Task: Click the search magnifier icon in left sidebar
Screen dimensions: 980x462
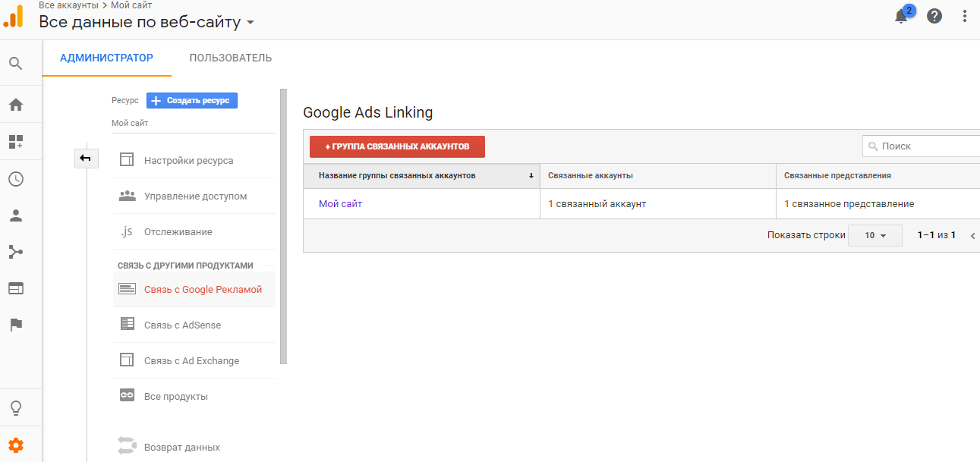Action: [x=16, y=63]
